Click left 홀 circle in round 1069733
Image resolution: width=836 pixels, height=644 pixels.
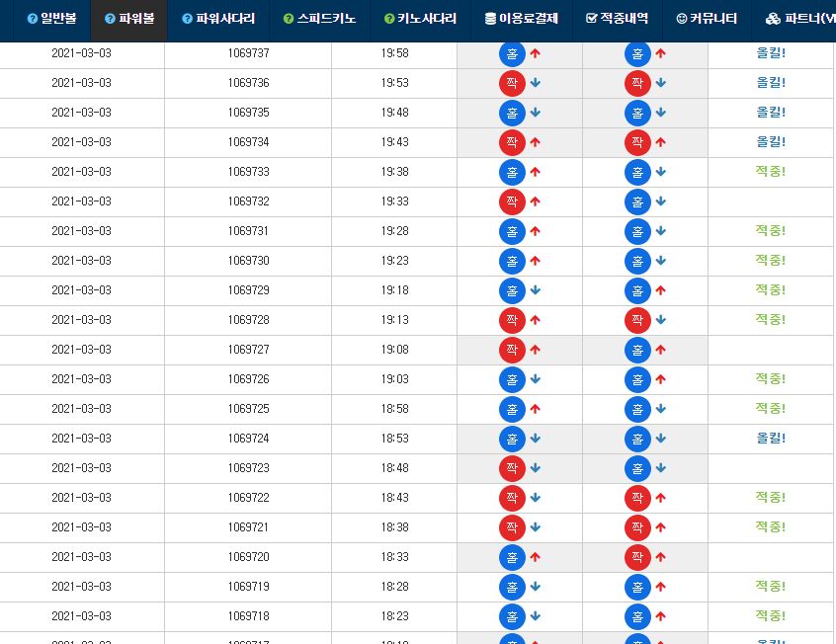(x=512, y=172)
